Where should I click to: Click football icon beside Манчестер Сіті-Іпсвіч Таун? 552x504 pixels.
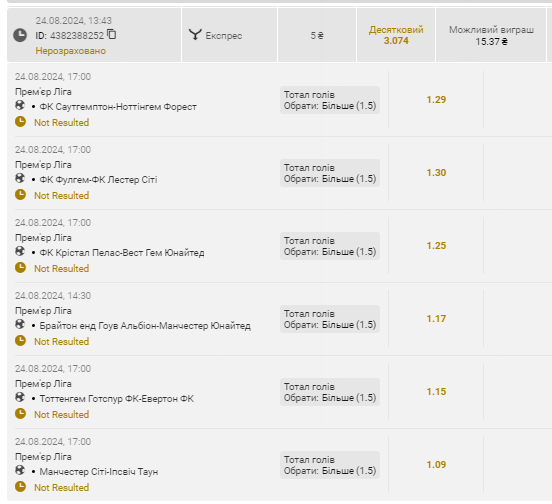click(x=20, y=470)
